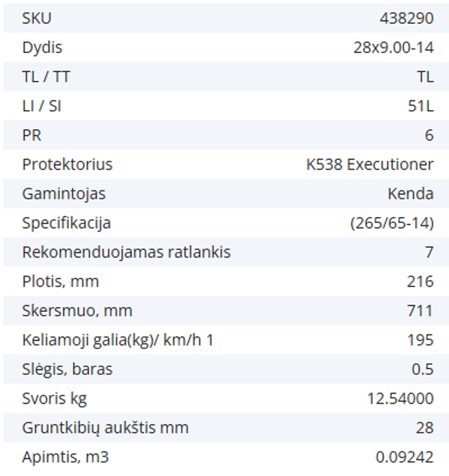Click the SKU row label
This screenshot has height=476, width=449.
point(36,18)
